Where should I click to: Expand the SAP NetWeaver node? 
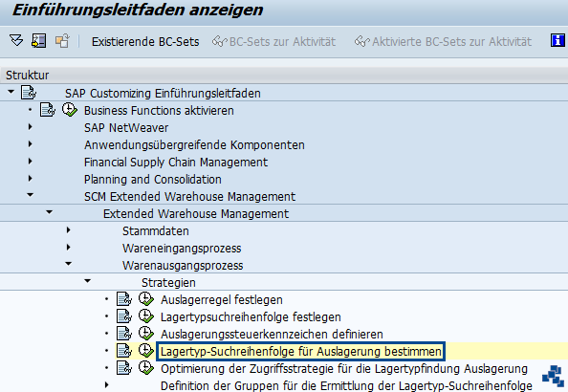tap(30, 127)
